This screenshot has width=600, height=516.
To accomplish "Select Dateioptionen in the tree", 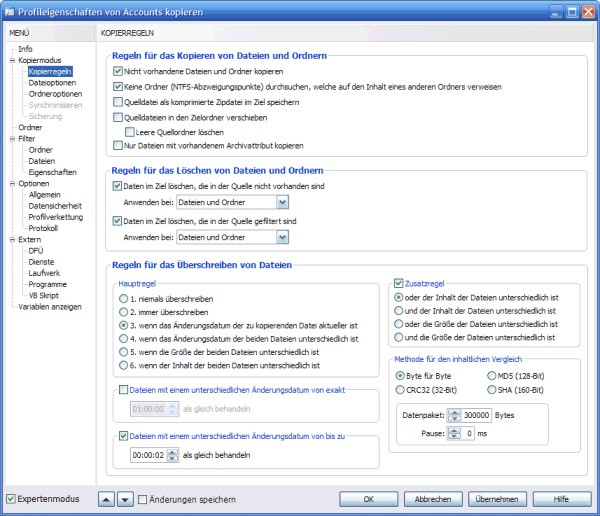I will pyautogui.click(x=52, y=83).
